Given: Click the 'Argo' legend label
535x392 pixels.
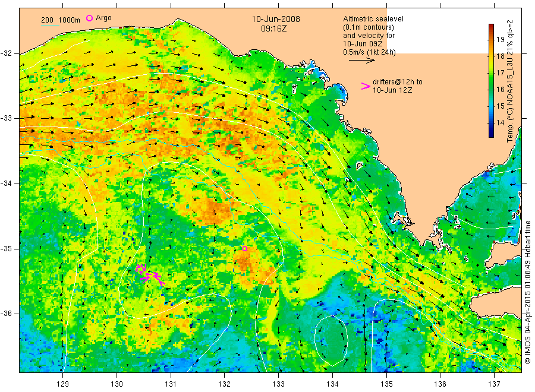Looking at the screenshot, I should (x=103, y=18).
